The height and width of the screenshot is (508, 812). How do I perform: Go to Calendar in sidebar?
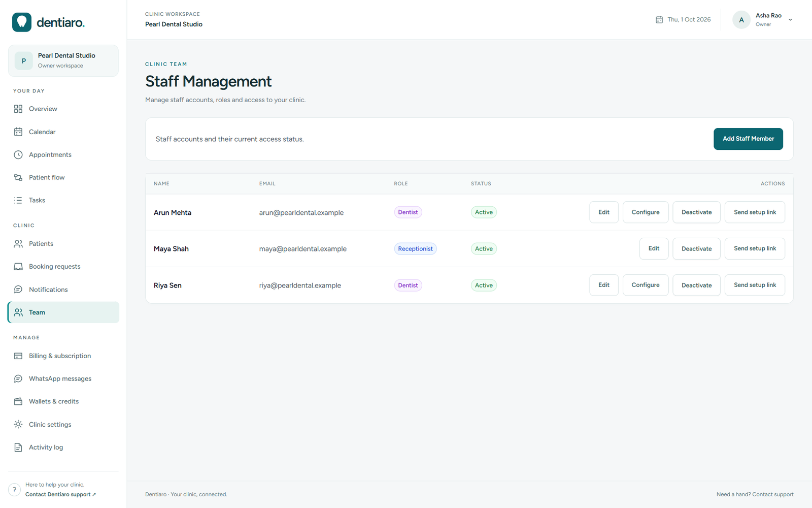click(63, 132)
